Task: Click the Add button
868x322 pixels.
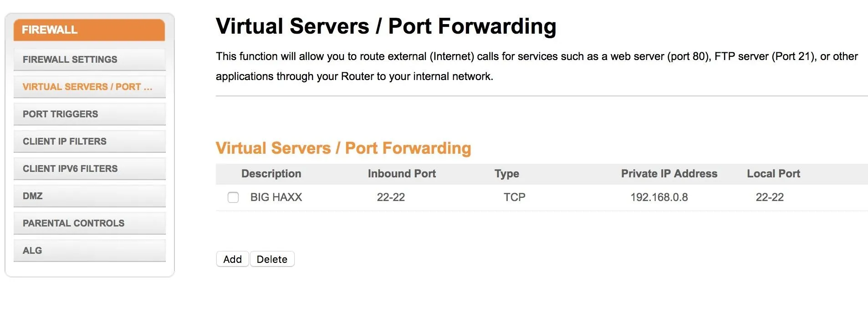Action: pos(232,259)
